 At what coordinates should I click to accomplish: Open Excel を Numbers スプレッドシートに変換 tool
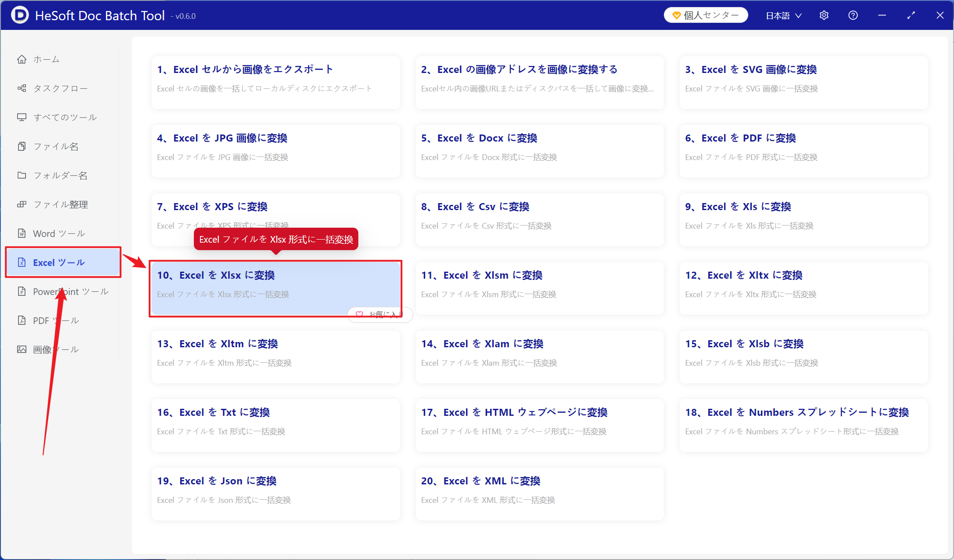coord(803,425)
